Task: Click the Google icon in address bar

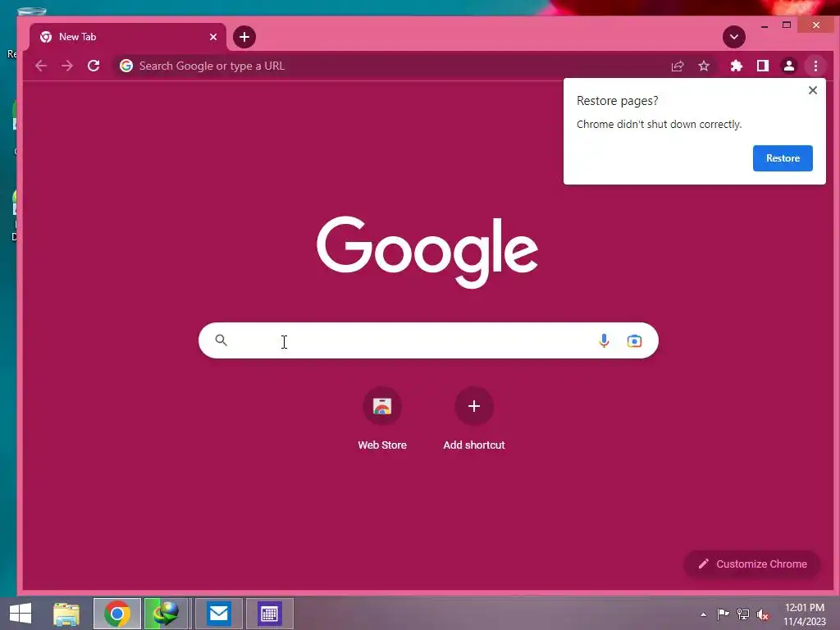Action: click(x=126, y=66)
